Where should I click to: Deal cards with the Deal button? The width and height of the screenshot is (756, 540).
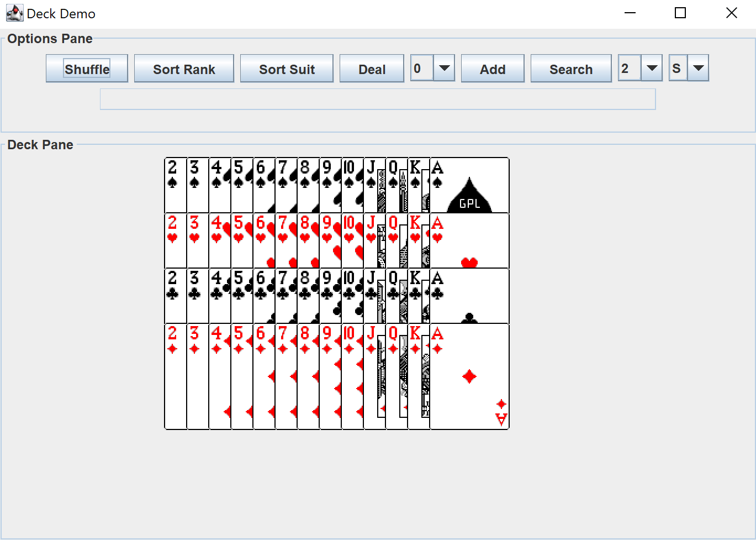(372, 69)
